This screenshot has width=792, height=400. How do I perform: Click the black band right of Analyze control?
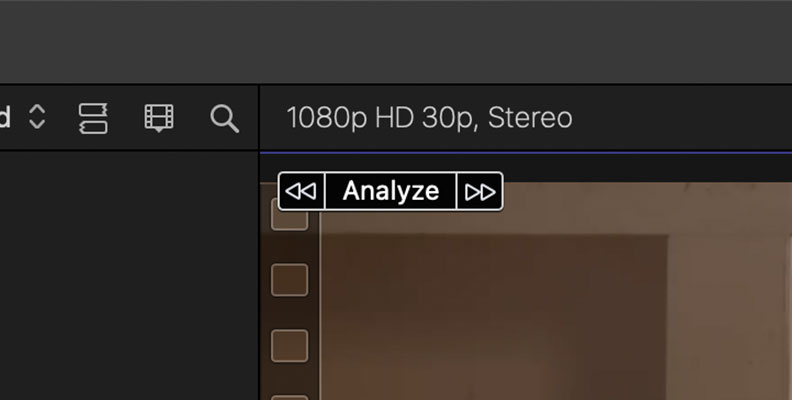click(x=648, y=168)
